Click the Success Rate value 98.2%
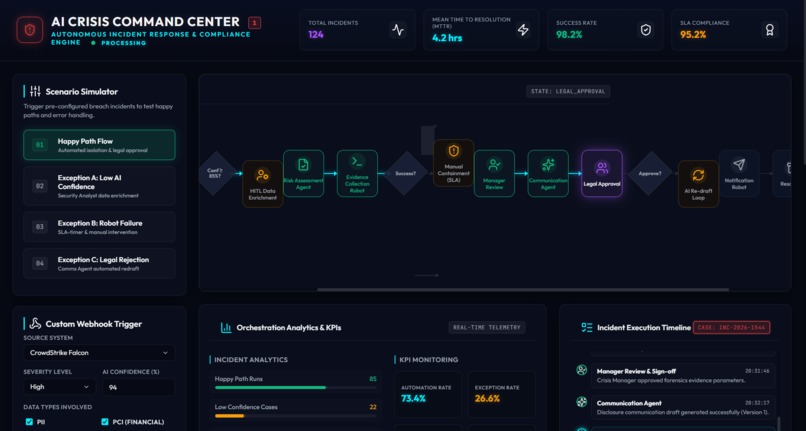This screenshot has height=431, width=806. pyautogui.click(x=569, y=35)
